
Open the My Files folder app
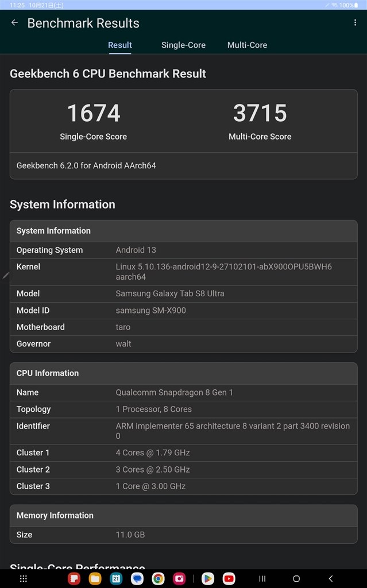(95, 578)
